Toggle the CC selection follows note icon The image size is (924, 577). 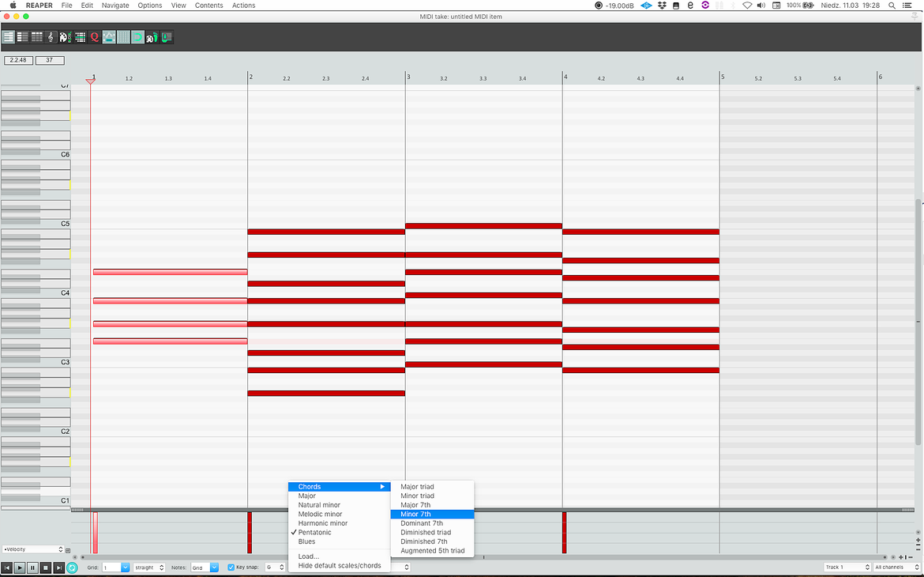(109, 37)
